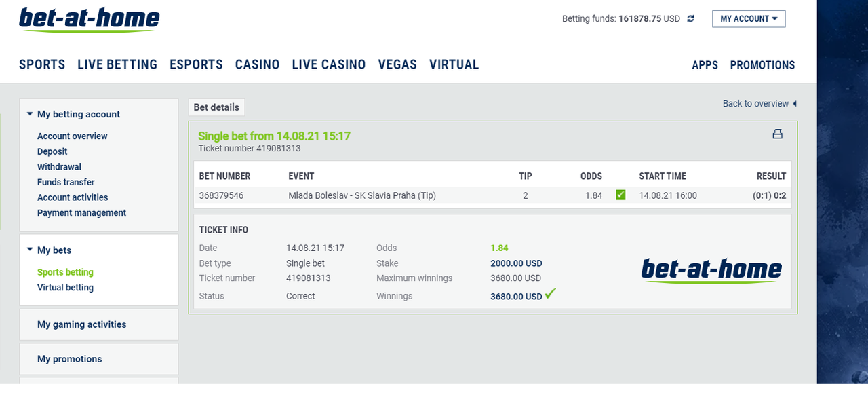The height and width of the screenshot is (414, 868).
Task: Click the refresh betting funds icon
Action: click(x=690, y=19)
